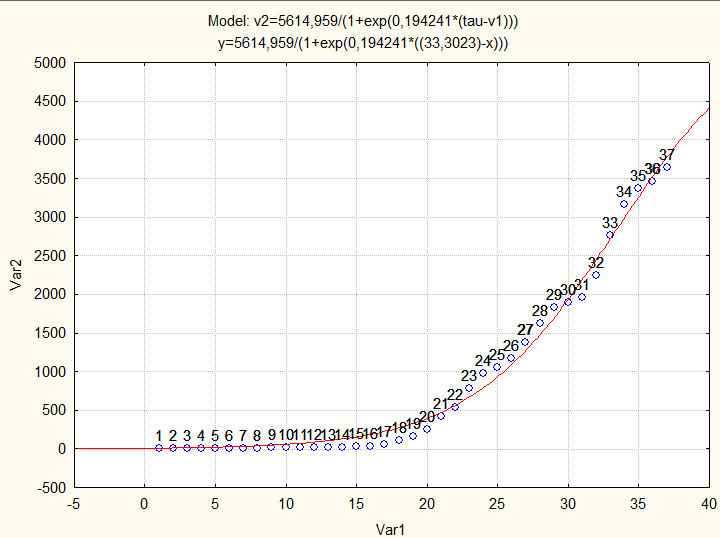Image resolution: width=720 pixels, height=538 pixels.
Task: Click the -5 tick label on x-axis
Action: (74, 503)
